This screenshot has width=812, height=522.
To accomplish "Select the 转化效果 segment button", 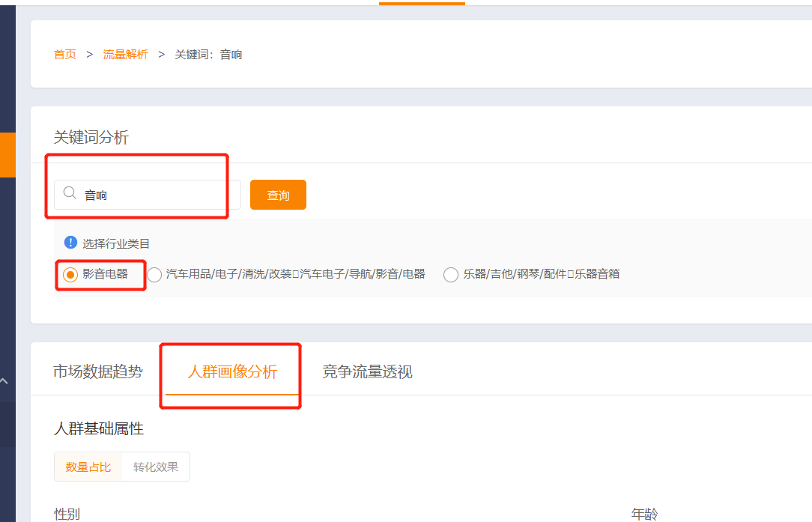I will click(156, 467).
